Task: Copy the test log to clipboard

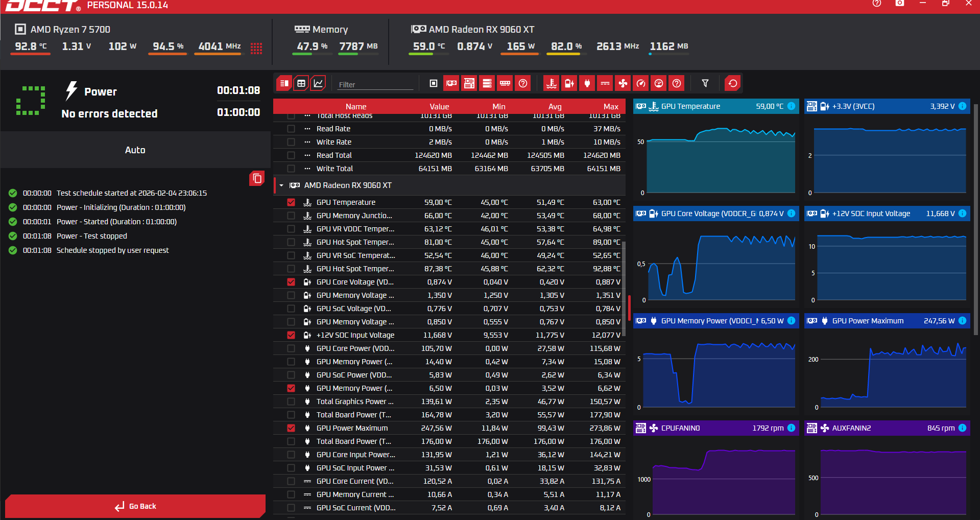Action: pos(257,178)
